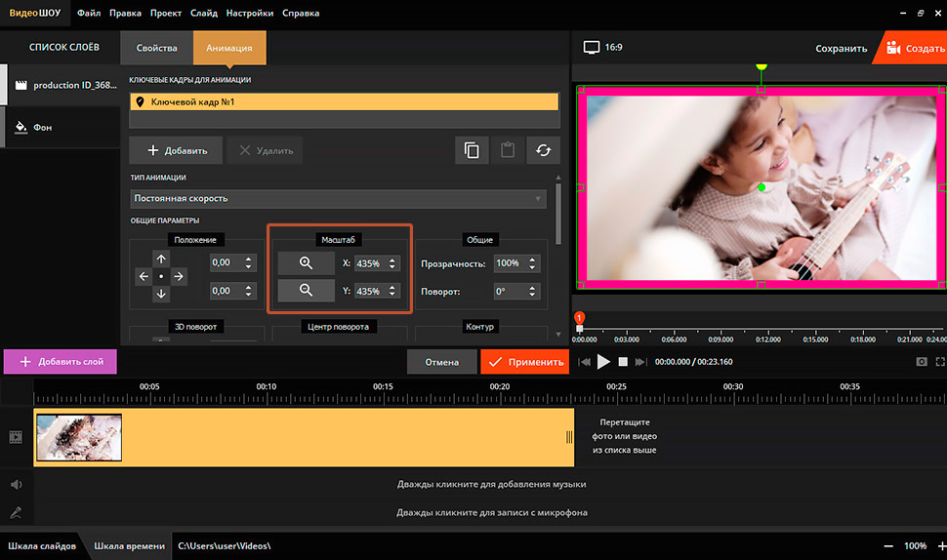Screen dimensions: 947x560
Task: Click the paste keyframe clipboard icon
Action: pos(508,150)
